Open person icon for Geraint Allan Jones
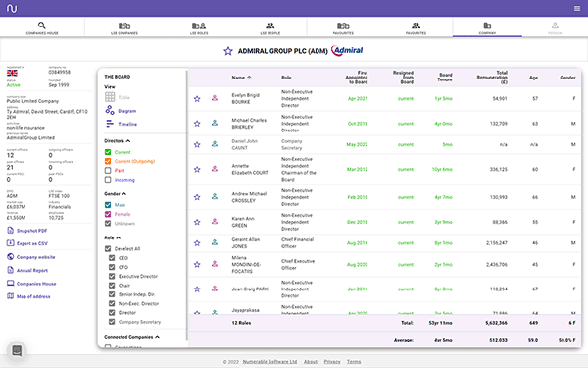Screen dimensions: 588x368 point(215,242)
